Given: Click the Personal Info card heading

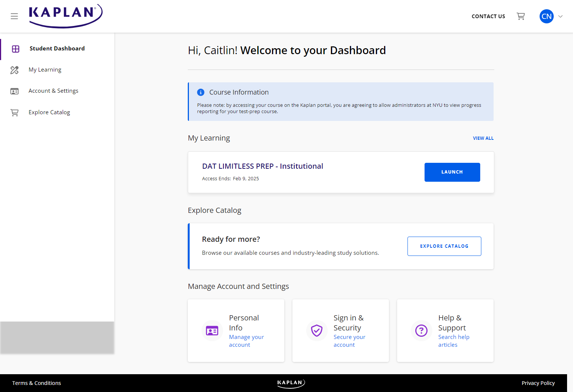Looking at the screenshot, I should (x=244, y=323).
